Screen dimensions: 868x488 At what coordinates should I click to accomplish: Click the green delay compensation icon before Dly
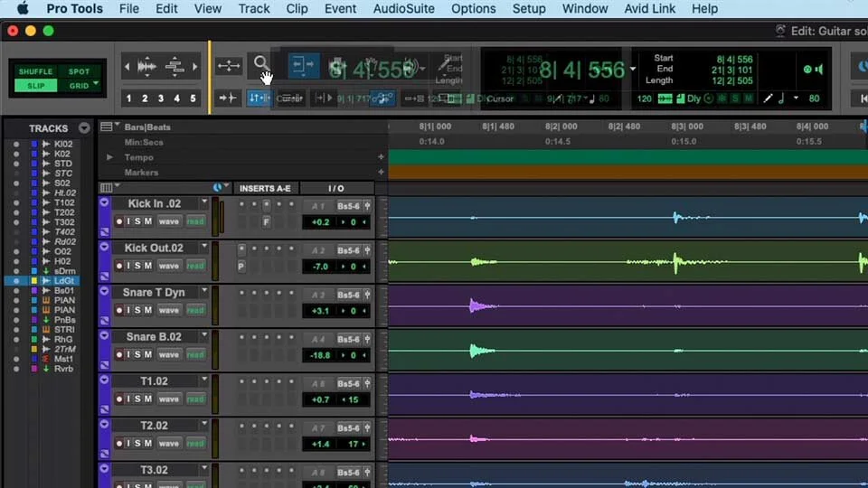pos(680,99)
